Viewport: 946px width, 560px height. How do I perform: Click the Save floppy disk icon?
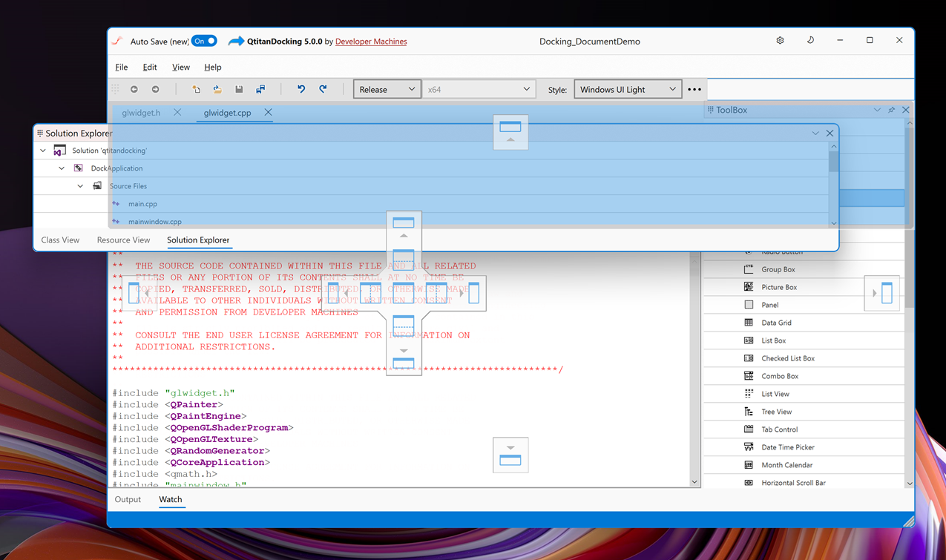pyautogui.click(x=239, y=89)
